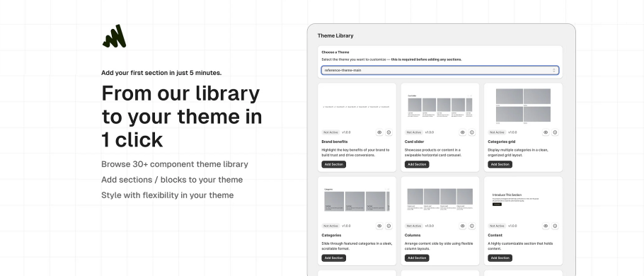Preview the Columns section with eye icon
The image size is (644, 276).
pos(462,226)
